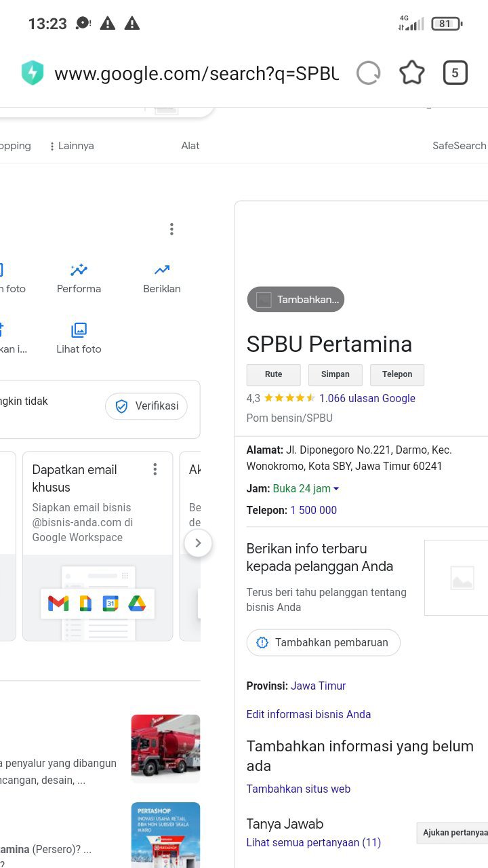
Task: Click the page reload icon
Action: pyautogui.click(x=368, y=73)
